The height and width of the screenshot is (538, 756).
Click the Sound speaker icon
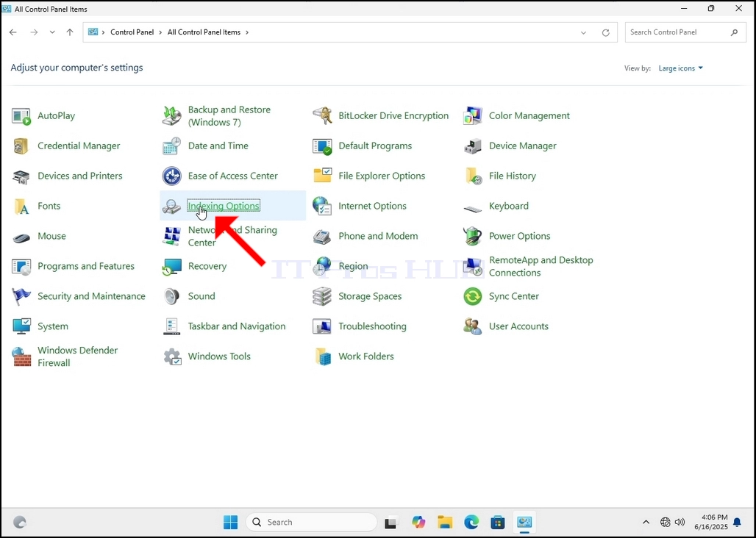pyautogui.click(x=171, y=297)
